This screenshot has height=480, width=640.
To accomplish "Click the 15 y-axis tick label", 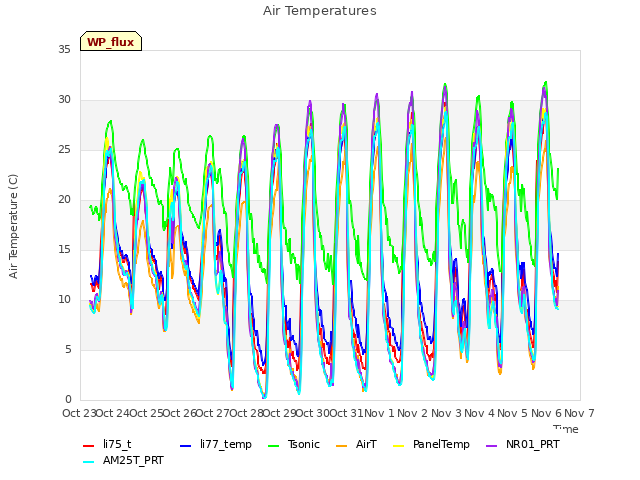I will pos(64,249).
